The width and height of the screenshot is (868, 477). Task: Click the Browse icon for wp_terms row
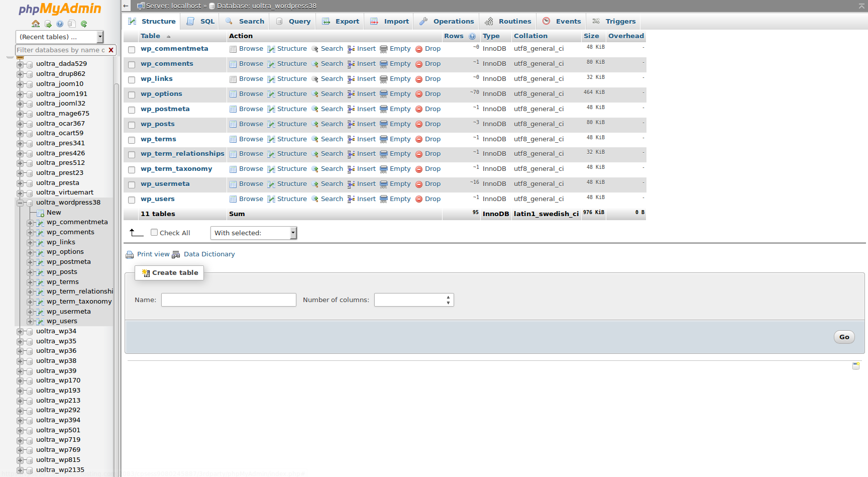click(x=233, y=139)
